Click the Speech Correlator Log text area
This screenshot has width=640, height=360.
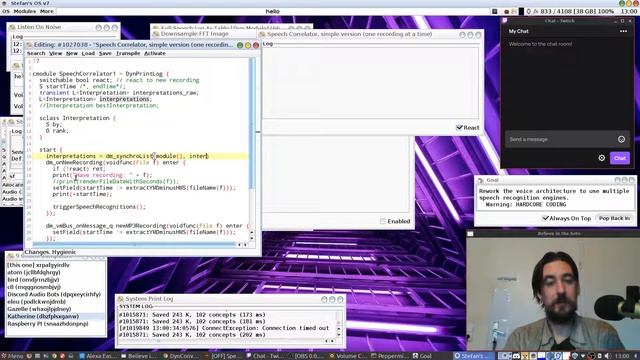(x=370, y=83)
